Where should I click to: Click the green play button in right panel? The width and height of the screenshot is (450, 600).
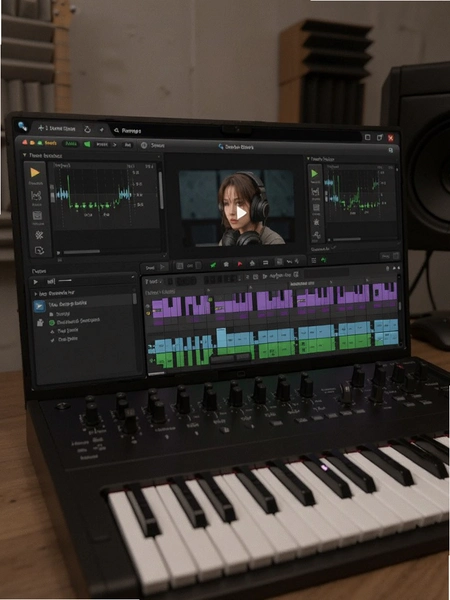click(x=314, y=173)
